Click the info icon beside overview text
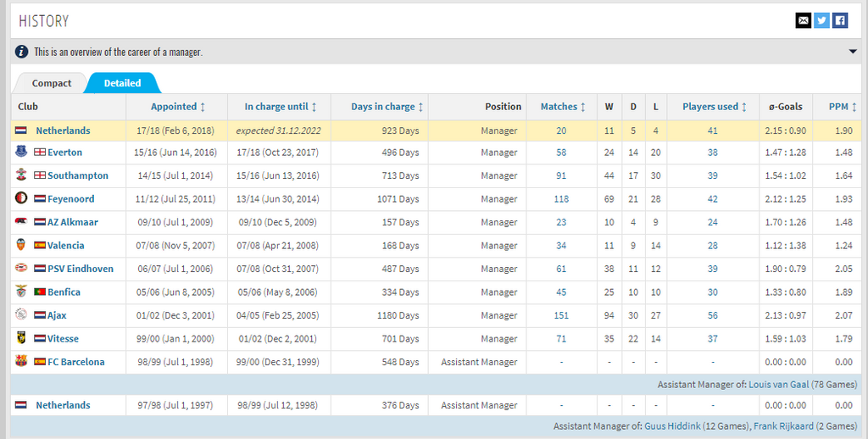 pos(21,52)
